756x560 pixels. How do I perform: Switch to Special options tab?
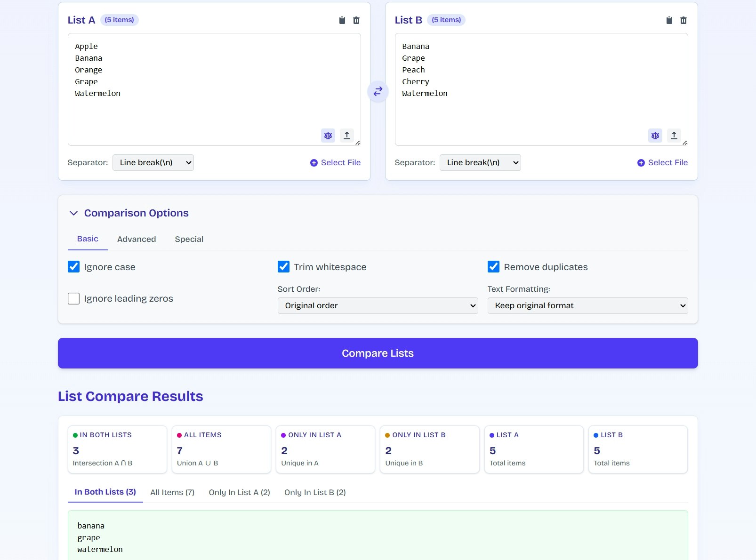tap(189, 239)
